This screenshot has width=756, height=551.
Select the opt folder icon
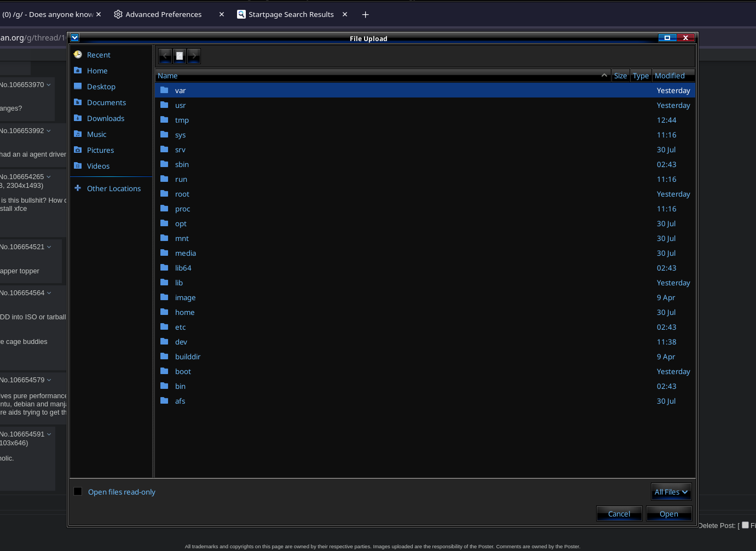(x=164, y=223)
